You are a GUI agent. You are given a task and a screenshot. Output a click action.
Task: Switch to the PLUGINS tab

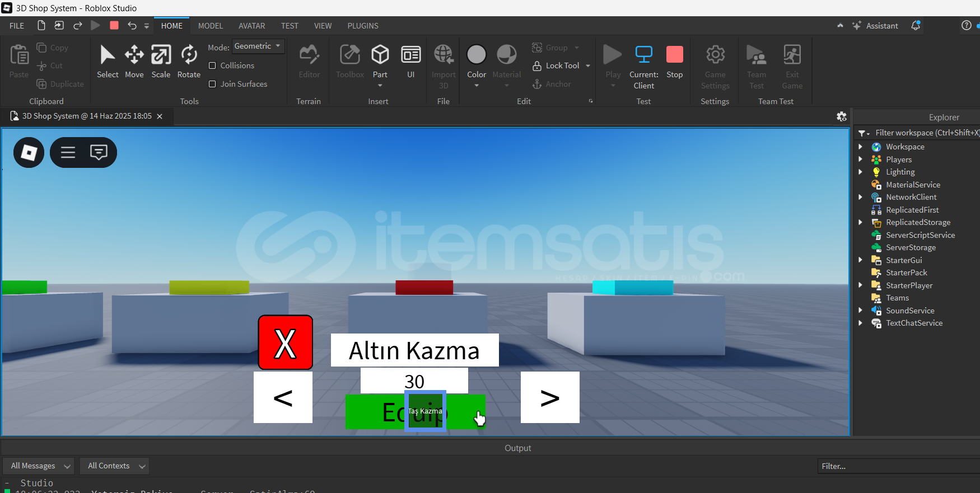click(363, 26)
